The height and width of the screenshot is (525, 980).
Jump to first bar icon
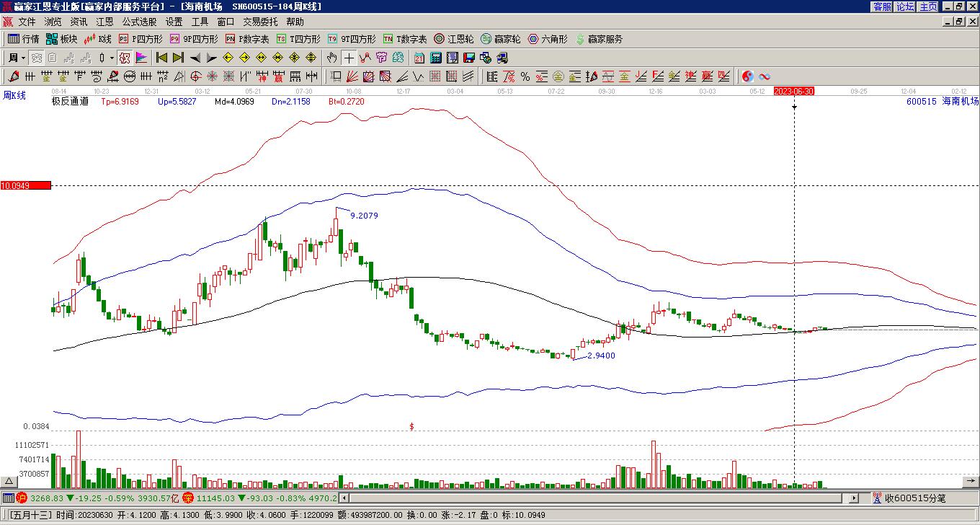pos(161,58)
